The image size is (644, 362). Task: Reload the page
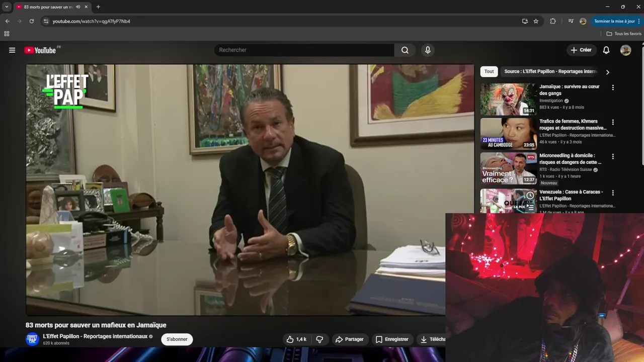pyautogui.click(x=31, y=21)
